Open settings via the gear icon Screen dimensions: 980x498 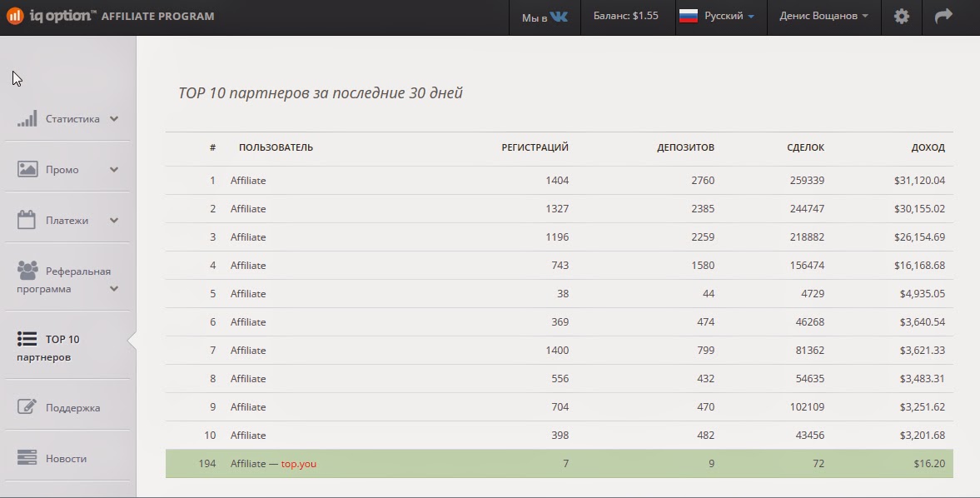[x=901, y=17]
